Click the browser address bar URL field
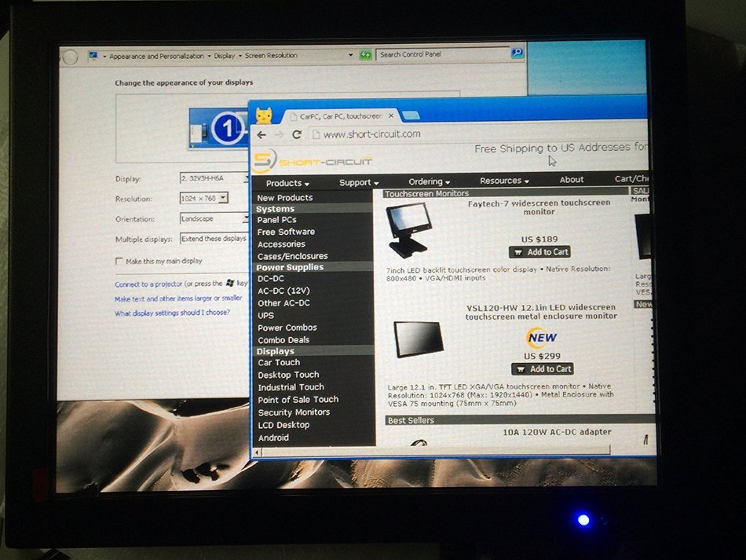The image size is (746, 560). click(478, 134)
